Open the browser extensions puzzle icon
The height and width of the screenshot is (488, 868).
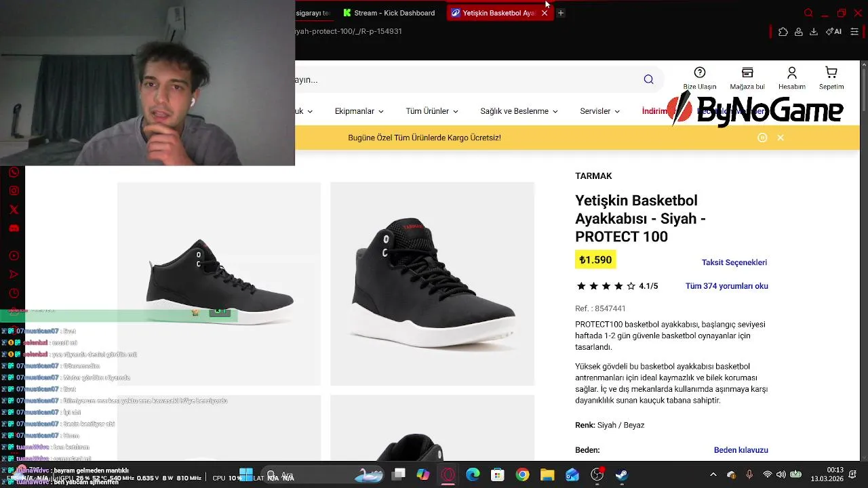[x=783, y=31]
